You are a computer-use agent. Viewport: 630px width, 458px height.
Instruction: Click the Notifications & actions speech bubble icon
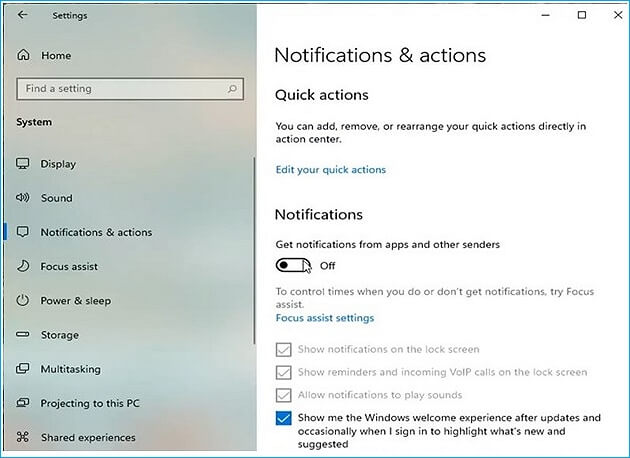[x=22, y=232]
